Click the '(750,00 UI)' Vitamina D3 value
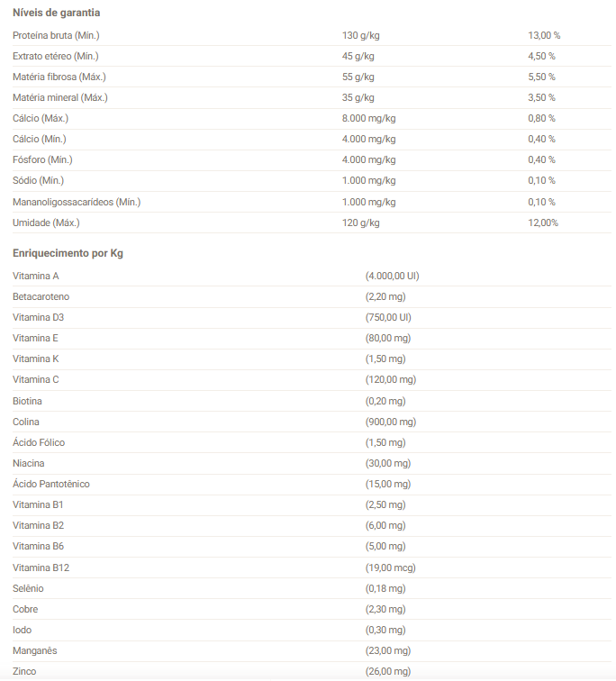Image resolution: width=616 pixels, height=681 pixels. (x=388, y=317)
